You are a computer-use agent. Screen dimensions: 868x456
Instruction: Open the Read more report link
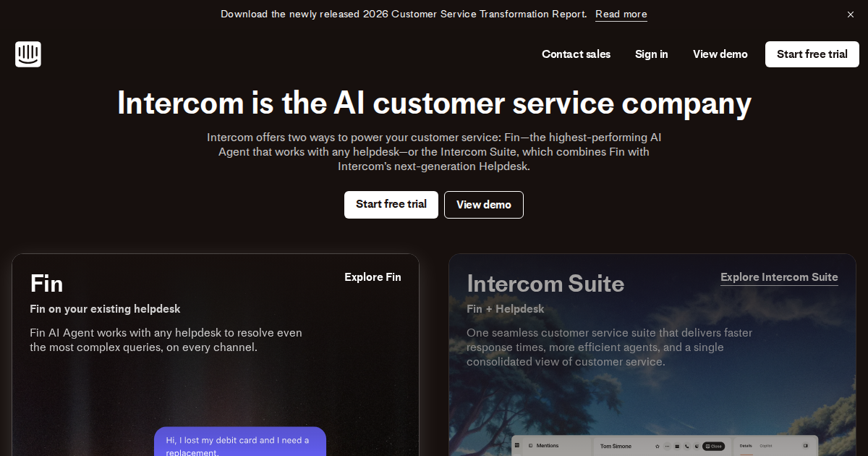point(621,14)
